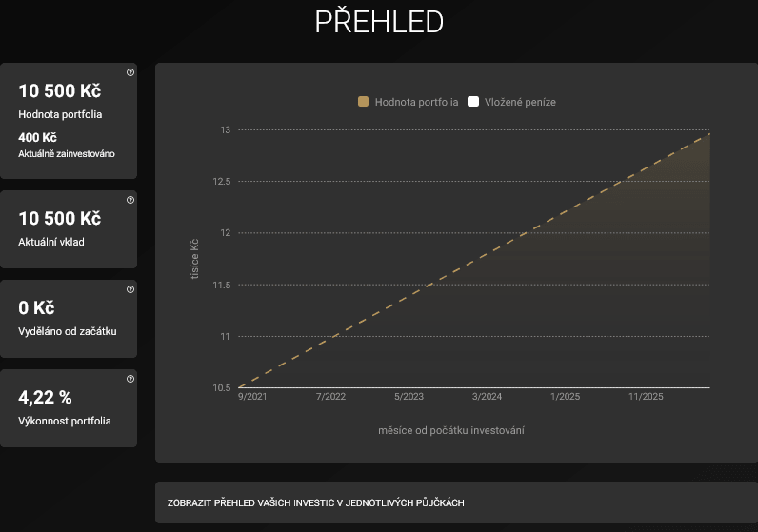Click the white Vložené peníze legend swatch
Viewport: 758px width, 532px height.
(473, 102)
